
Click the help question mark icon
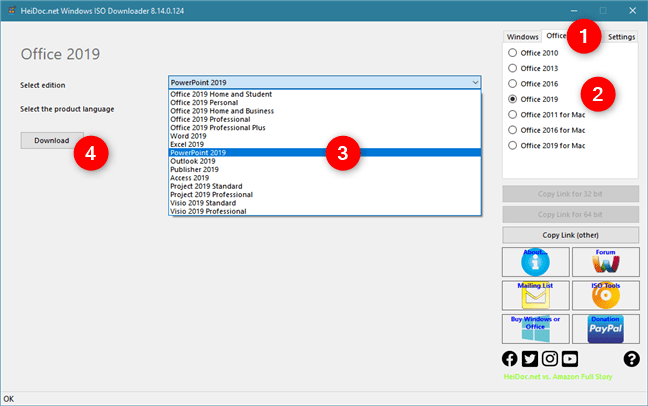pyautogui.click(x=631, y=359)
